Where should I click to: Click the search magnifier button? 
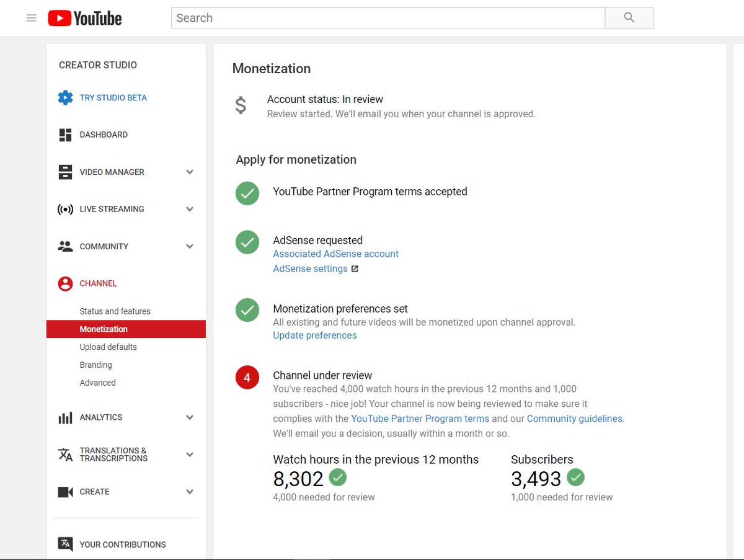coord(629,18)
